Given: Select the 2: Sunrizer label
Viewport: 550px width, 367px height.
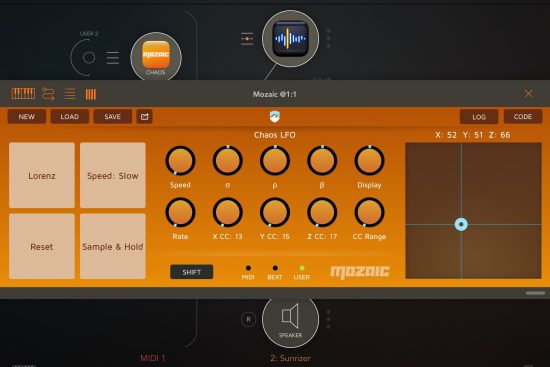Looking at the screenshot, I should tap(290, 358).
